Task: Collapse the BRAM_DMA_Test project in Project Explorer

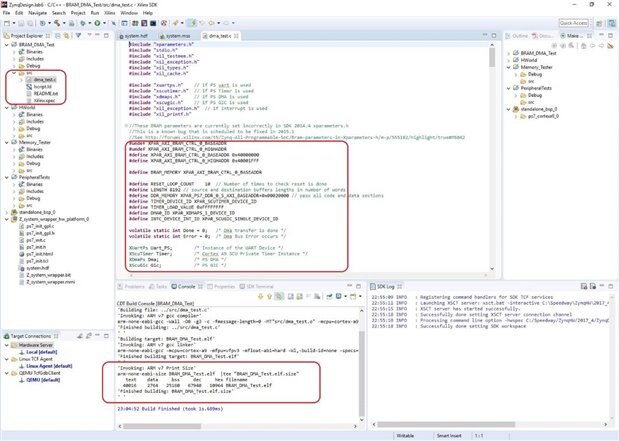Action: (4, 46)
